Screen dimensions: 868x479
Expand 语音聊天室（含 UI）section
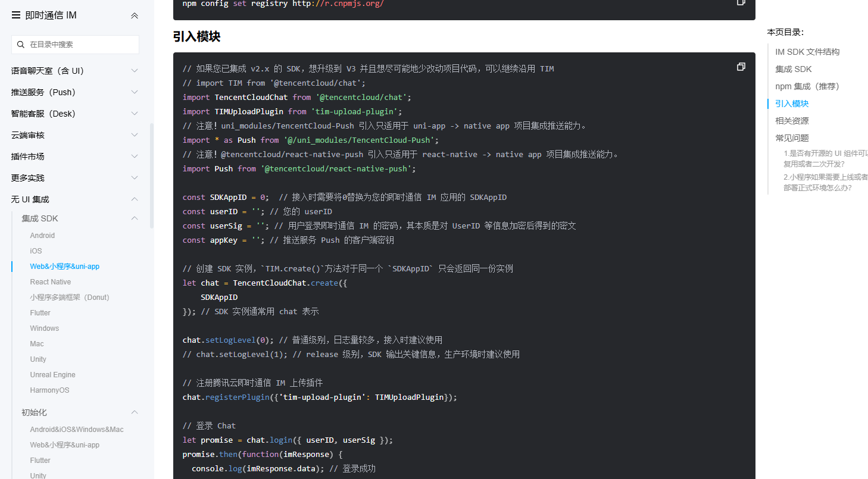click(75, 71)
